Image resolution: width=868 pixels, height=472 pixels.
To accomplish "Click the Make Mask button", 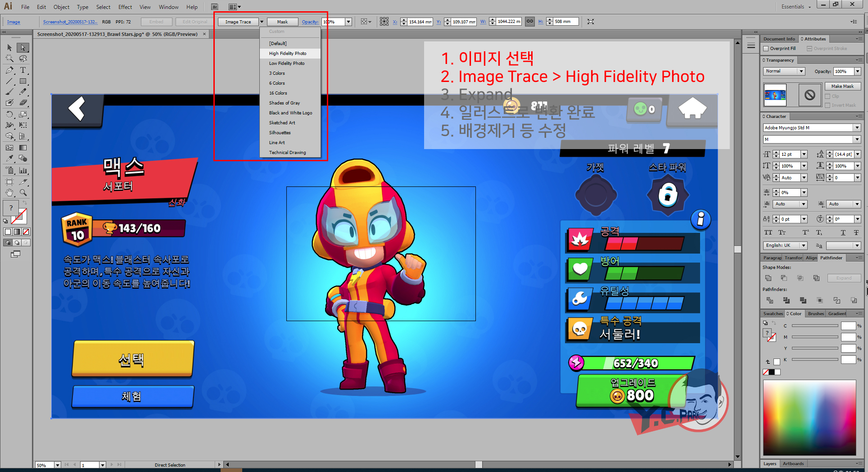I will pos(842,86).
